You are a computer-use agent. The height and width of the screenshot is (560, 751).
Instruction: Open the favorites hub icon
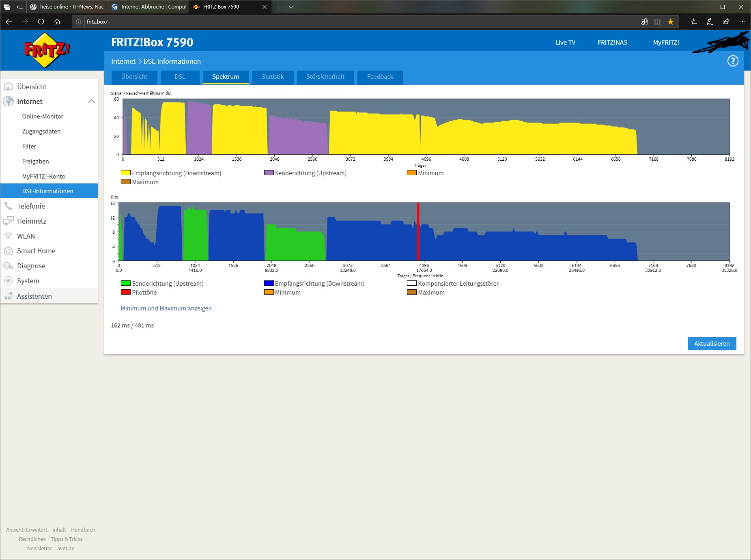pos(694,22)
